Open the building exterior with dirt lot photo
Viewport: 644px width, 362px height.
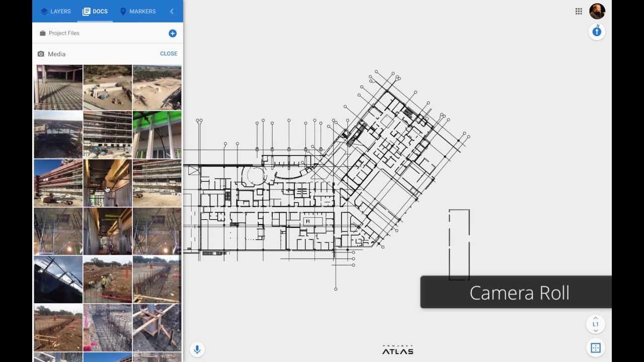tap(157, 183)
